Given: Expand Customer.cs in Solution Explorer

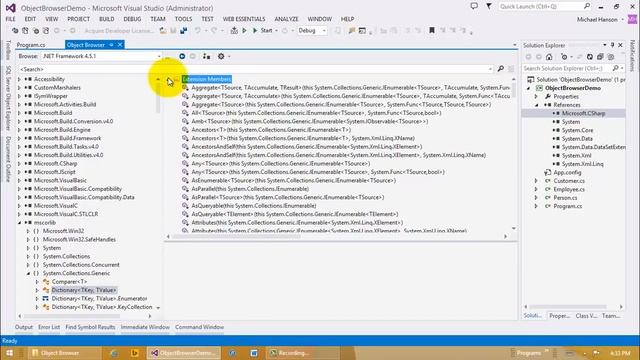Looking at the screenshot, I should (x=536, y=181).
